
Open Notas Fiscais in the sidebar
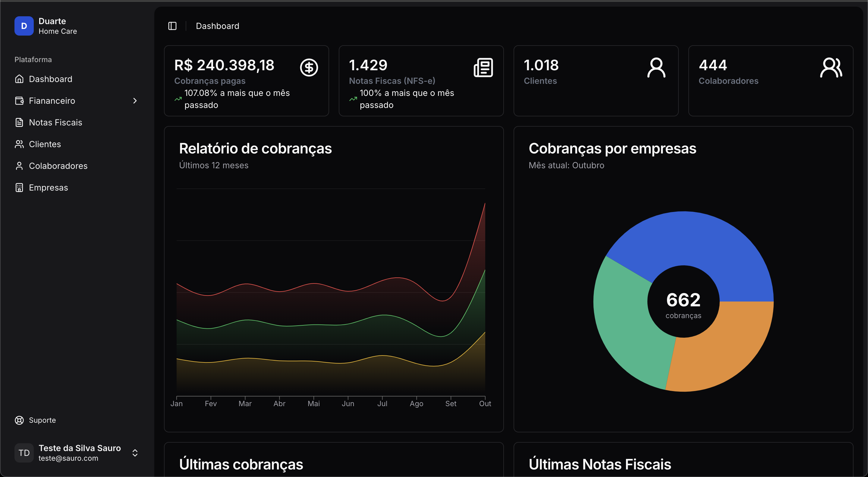click(77, 122)
